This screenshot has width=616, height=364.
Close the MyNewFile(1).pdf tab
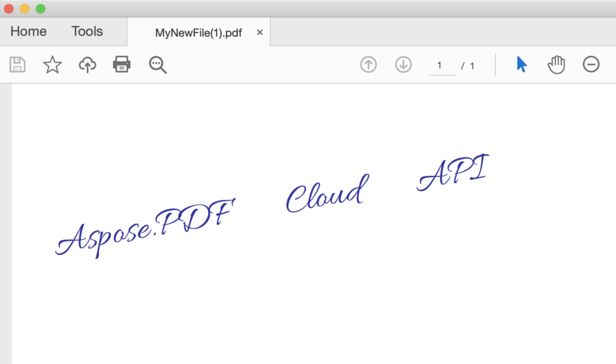(x=260, y=32)
